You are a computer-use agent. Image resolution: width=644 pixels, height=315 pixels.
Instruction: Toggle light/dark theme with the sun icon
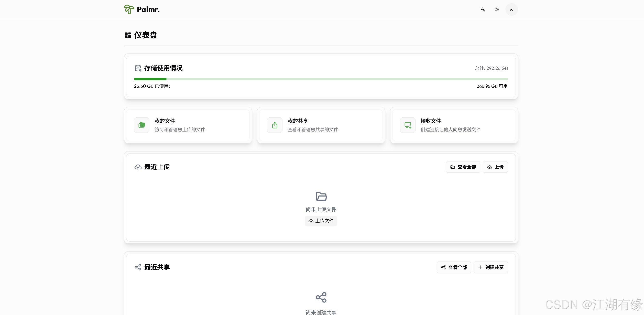click(497, 9)
